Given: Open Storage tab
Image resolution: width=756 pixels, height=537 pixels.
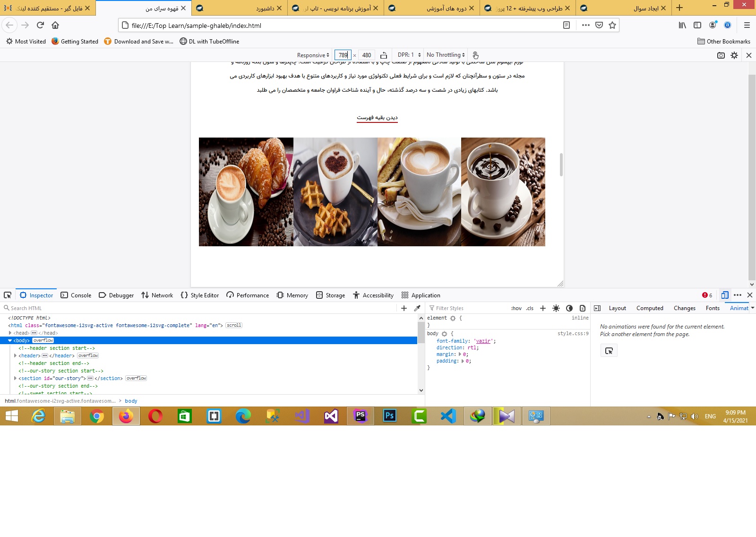Looking at the screenshot, I should tap(330, 295).
